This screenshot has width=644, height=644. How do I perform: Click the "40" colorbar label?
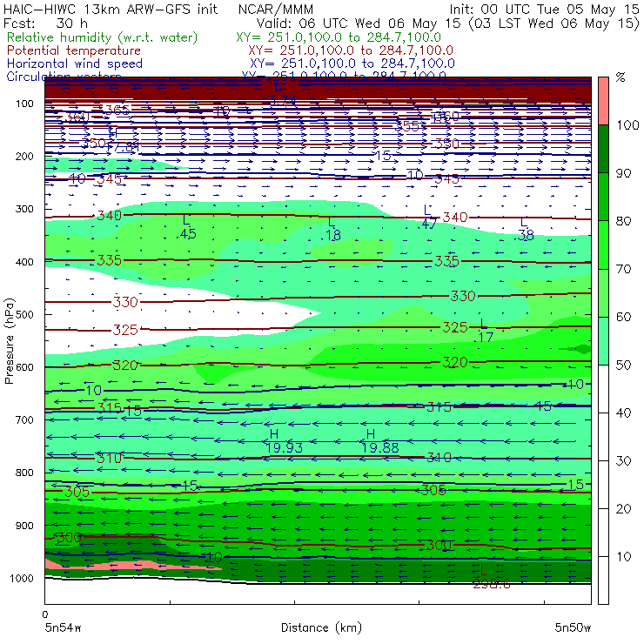623,413
